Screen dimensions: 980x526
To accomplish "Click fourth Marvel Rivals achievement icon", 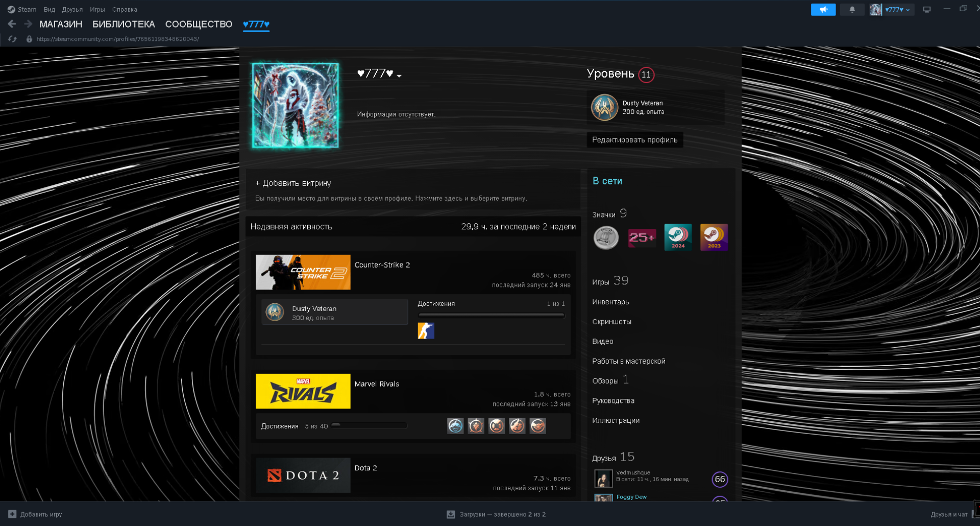I will (517, 425).
